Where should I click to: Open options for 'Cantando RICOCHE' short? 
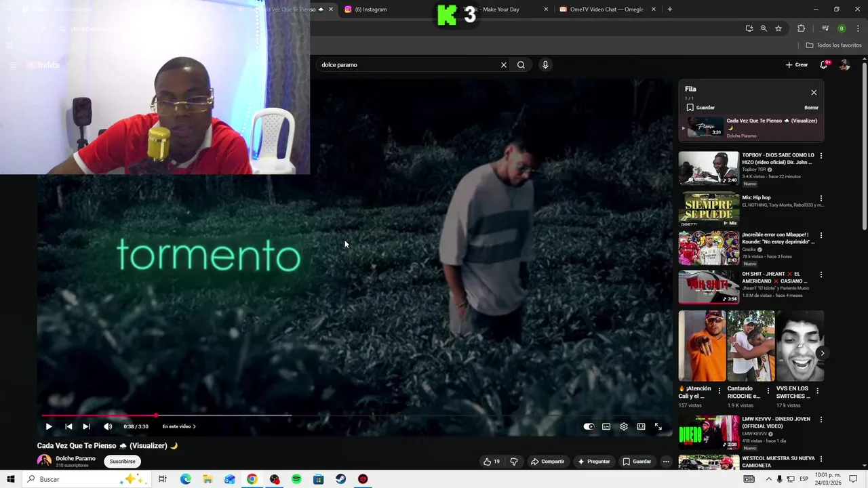point(768,391)
